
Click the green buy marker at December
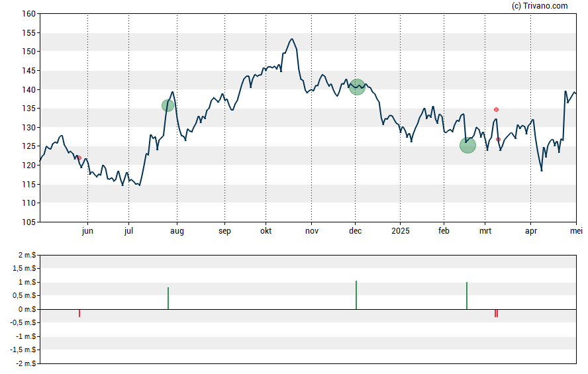click(x=357, y=87)
